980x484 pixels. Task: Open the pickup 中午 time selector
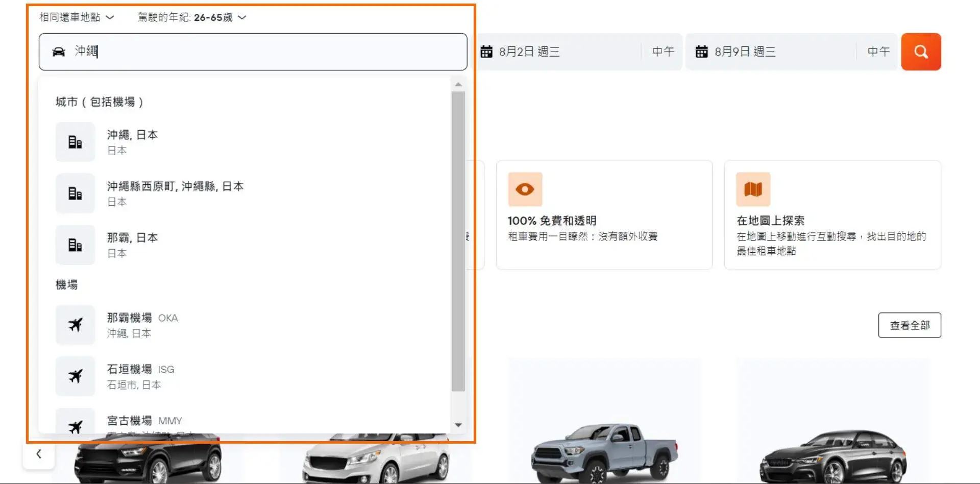tap(662, 51)
